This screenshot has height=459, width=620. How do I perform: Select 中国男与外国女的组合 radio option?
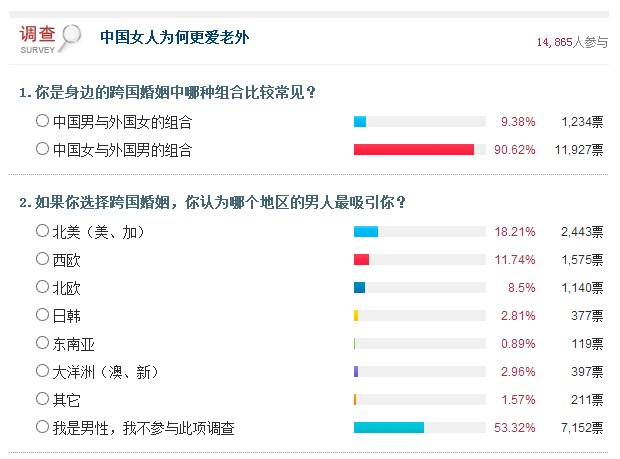tap(42, 121)
